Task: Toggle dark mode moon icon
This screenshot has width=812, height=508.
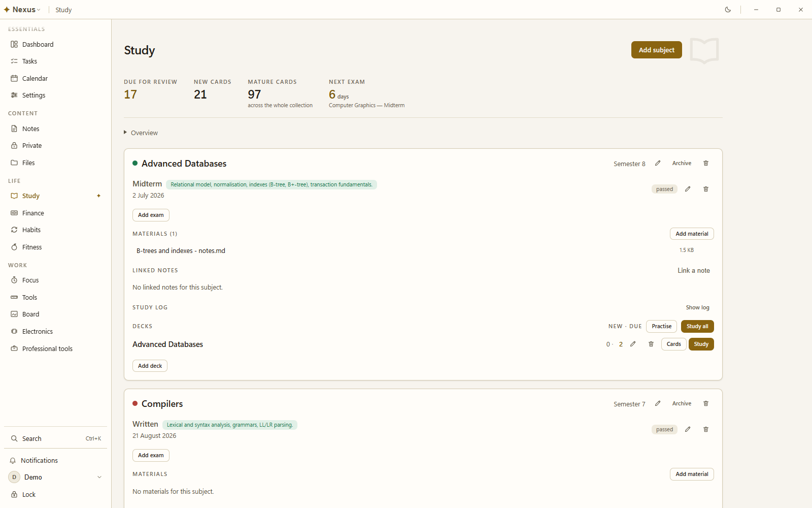Action: click(728, 10)
